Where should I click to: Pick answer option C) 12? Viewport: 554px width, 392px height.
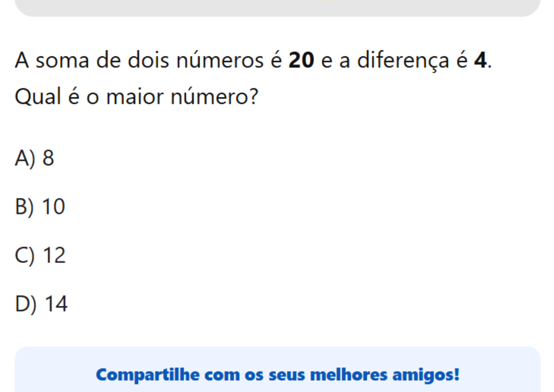tap(41, 256)
